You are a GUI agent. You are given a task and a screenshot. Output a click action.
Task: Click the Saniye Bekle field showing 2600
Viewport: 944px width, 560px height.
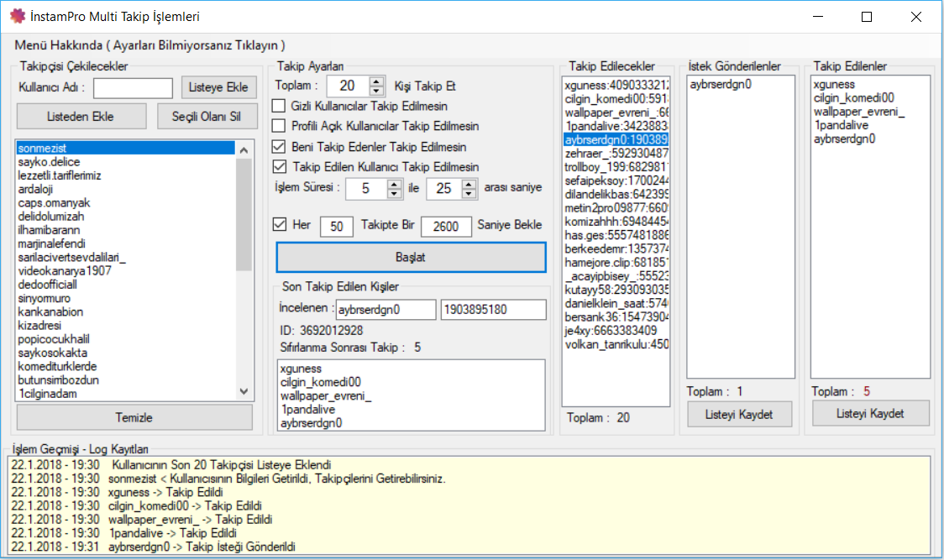click(446, 227)
